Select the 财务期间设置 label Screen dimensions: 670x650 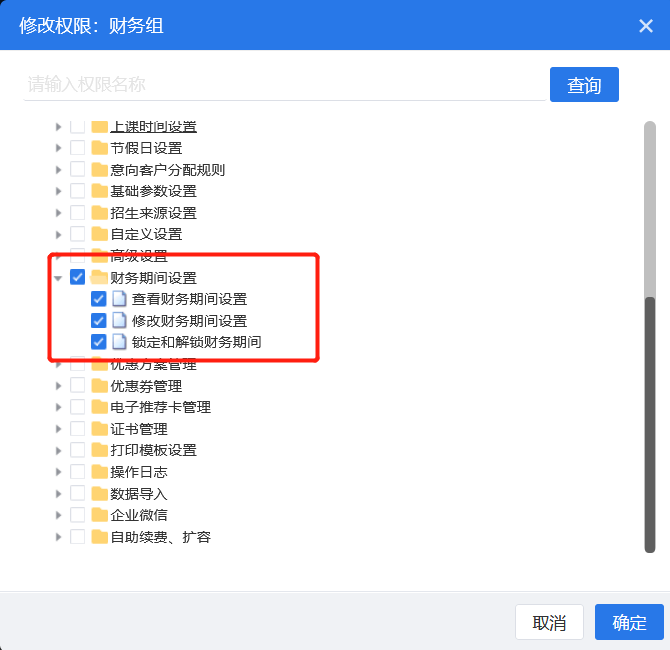point(153,278)
